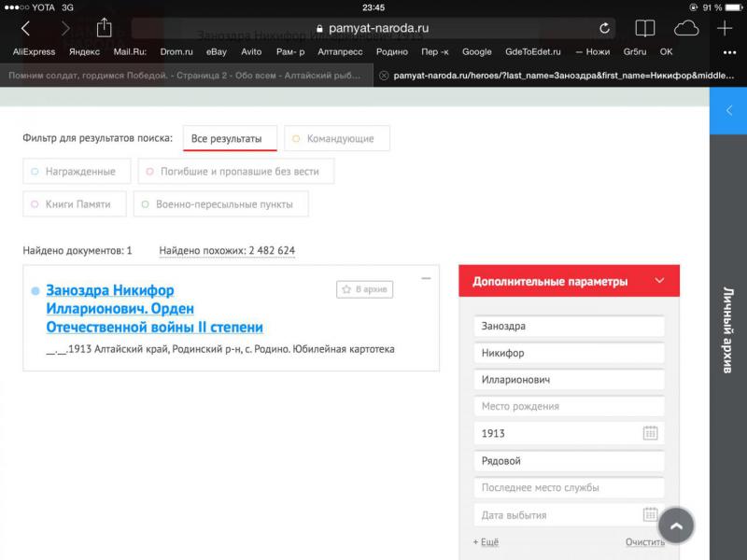
Task: Toggle Погибшие и пропавшие без вести filter
Action: click(x=235, y=172)
